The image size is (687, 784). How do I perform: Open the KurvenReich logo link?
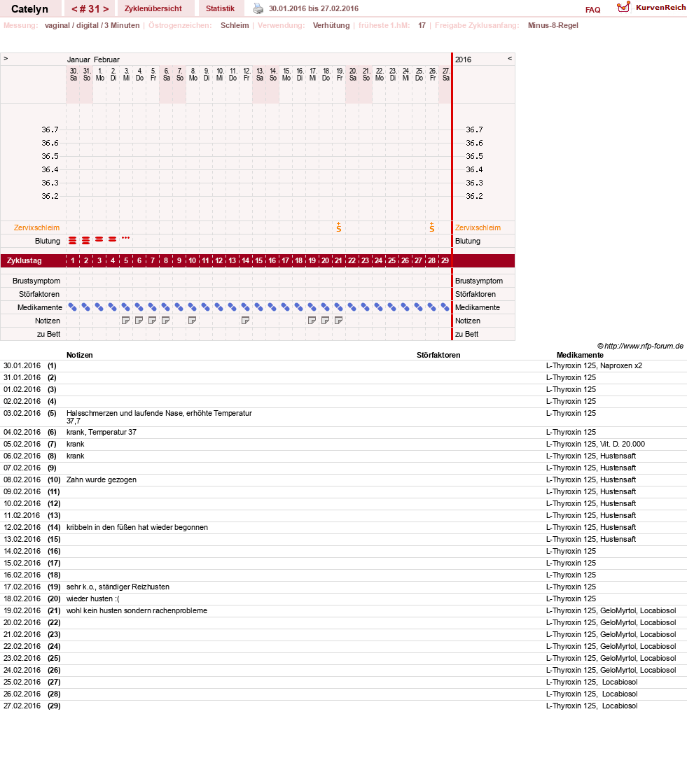tap(651, 8)
